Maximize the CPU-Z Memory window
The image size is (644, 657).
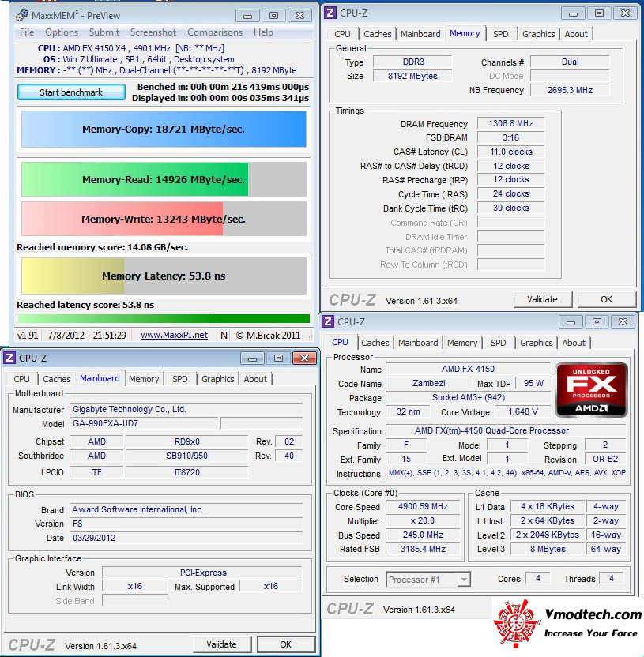click(x=599, y=13)
